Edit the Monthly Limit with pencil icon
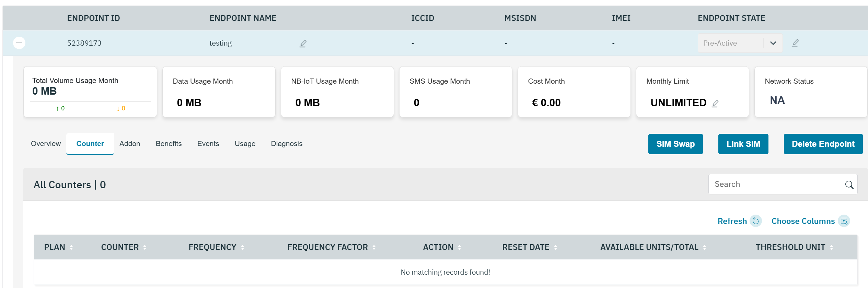The width and height of the screenshot is (868, 288). coord(715,103)
